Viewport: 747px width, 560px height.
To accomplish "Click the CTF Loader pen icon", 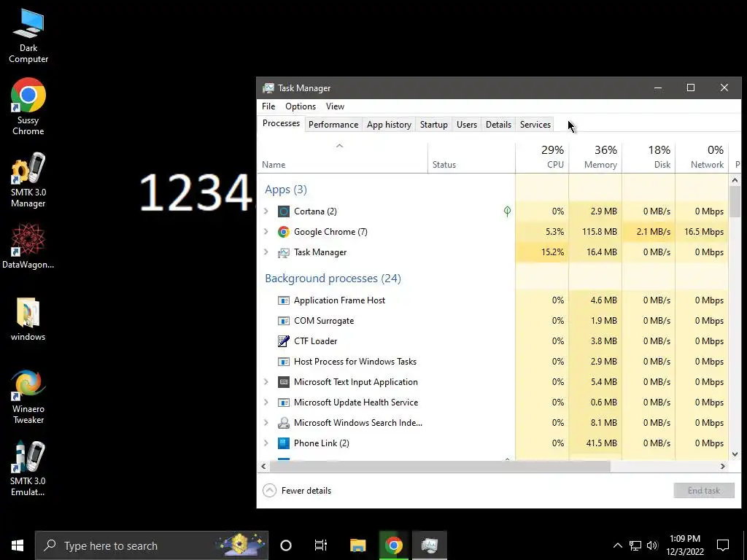I will (x=284, y=341).
